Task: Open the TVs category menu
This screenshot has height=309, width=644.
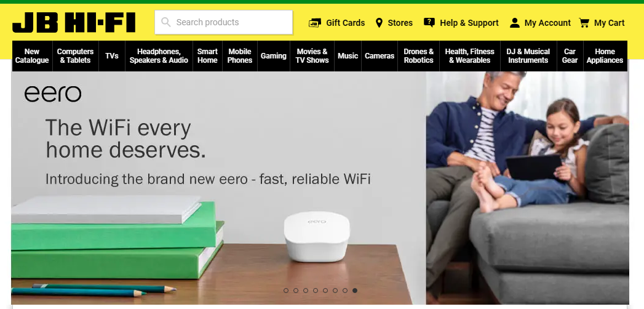Action: coord(112,56)
